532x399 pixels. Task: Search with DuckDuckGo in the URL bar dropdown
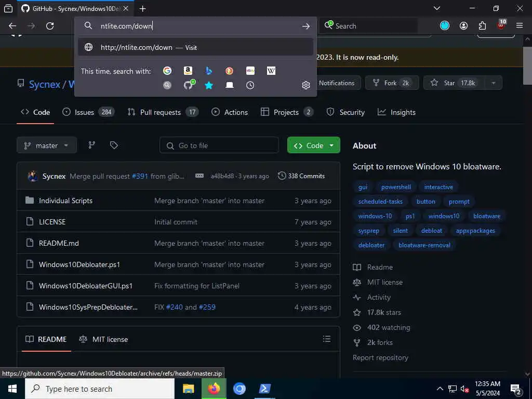(229, 71)
